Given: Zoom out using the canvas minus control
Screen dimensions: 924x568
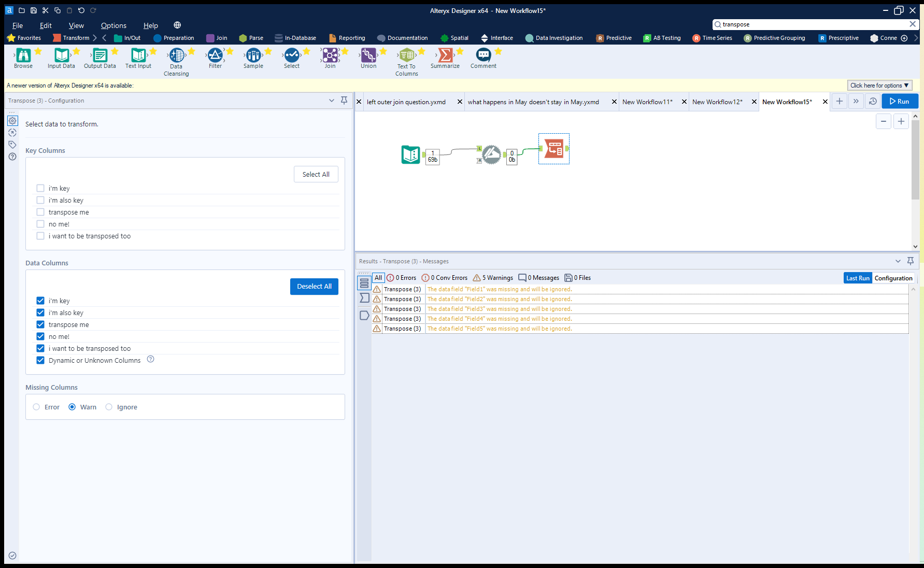Looking at the screenshot, I should tap(884, 121).
